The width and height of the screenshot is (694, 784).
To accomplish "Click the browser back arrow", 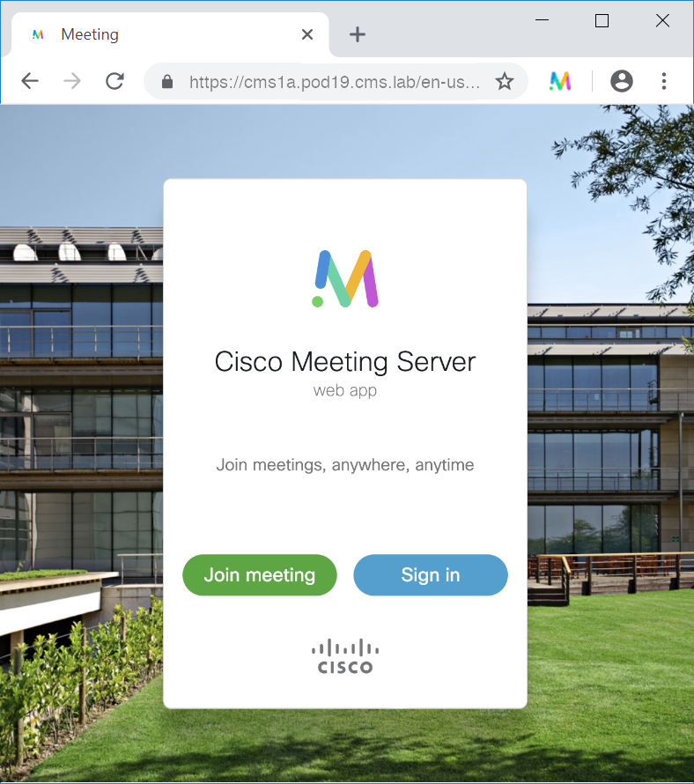I will point(30,81).
